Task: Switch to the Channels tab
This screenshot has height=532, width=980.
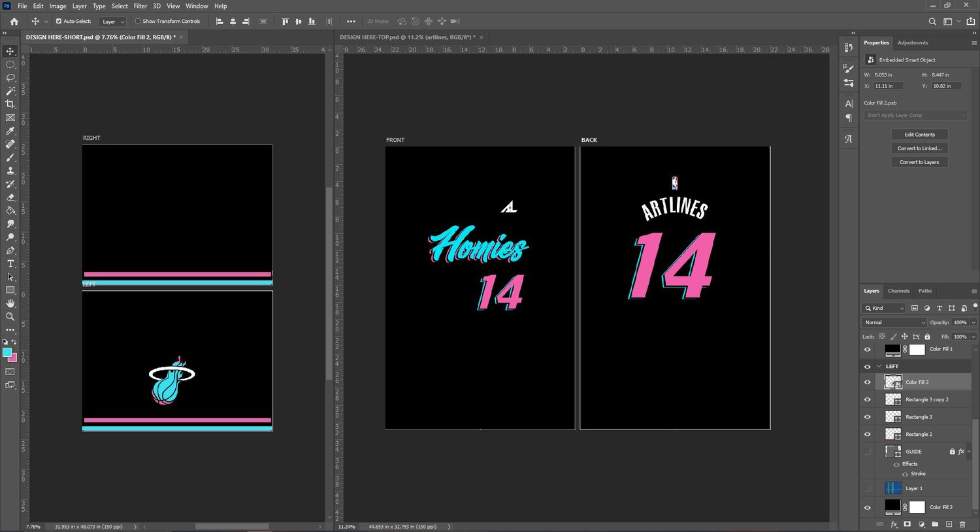Action: (x=898, y=291)
